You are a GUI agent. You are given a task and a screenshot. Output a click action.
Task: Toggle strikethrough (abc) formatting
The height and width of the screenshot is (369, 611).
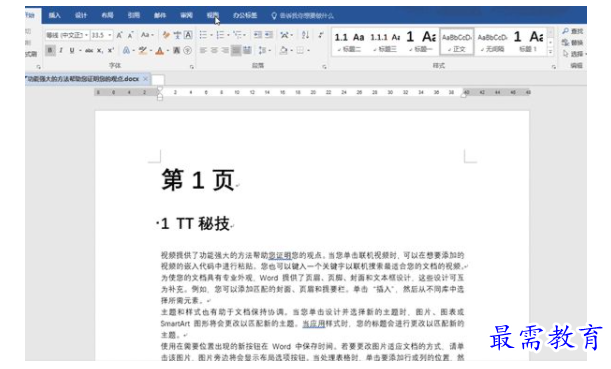(89, 50)
